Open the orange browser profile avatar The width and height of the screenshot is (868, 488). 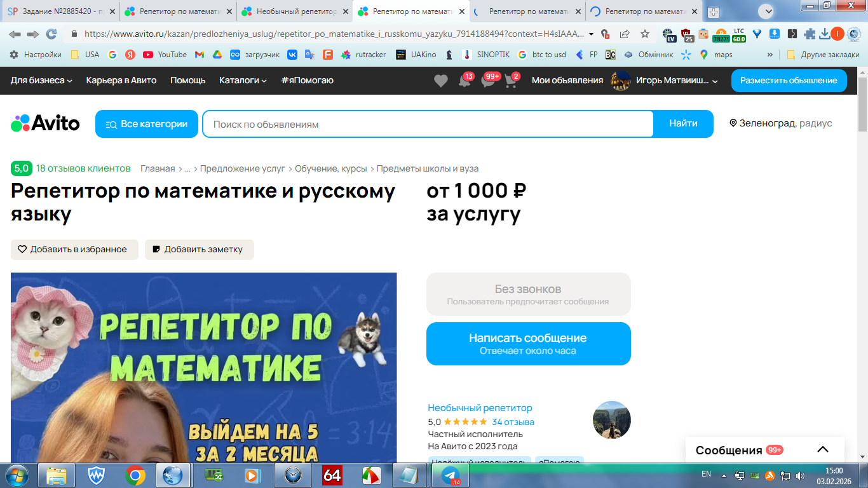tap(837, 34)
